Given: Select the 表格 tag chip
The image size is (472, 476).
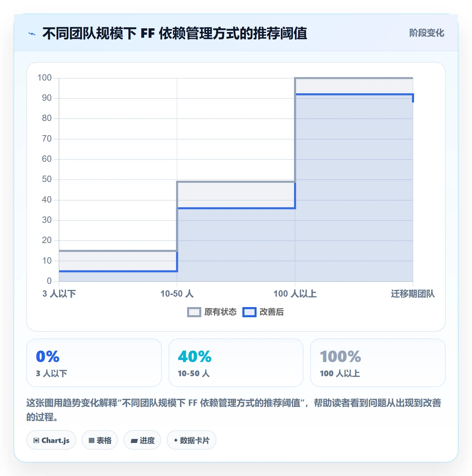Looking at the screenshot, I should (x=100, y=440).
